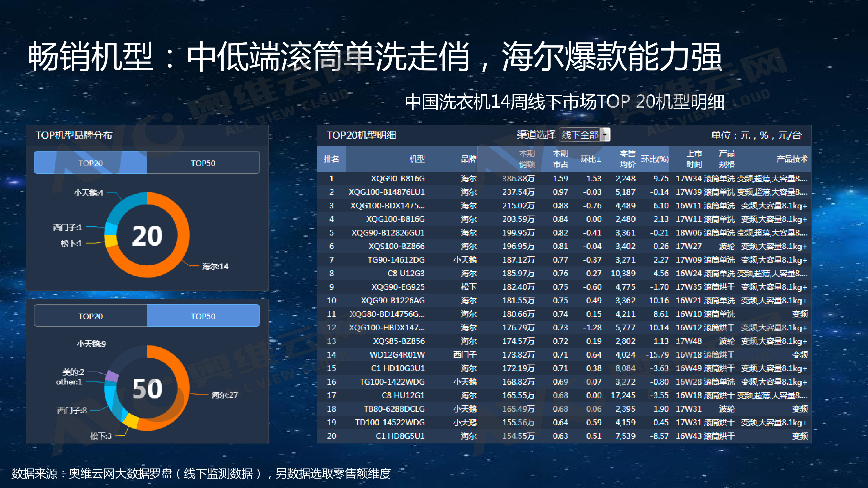868x488 pixels.
Task: Click yellow 松下 segment in the TOP20 donut
Action: pos(111,241)
